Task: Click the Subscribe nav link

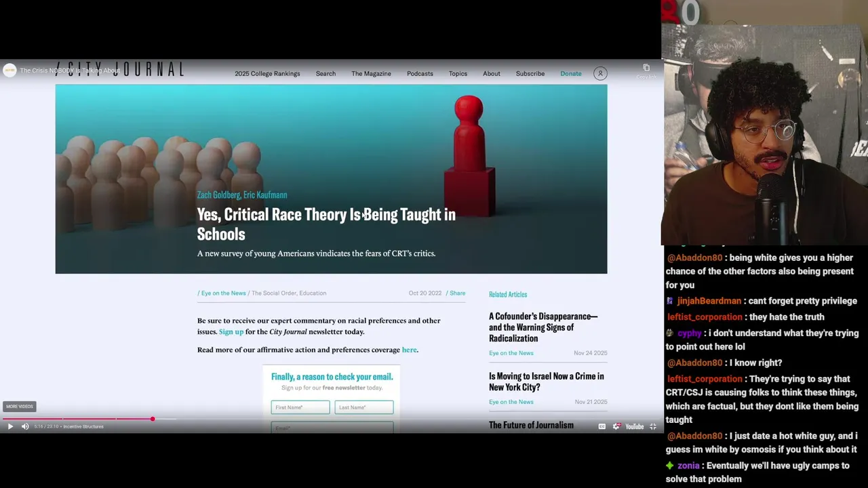Action: pos(530,73)
